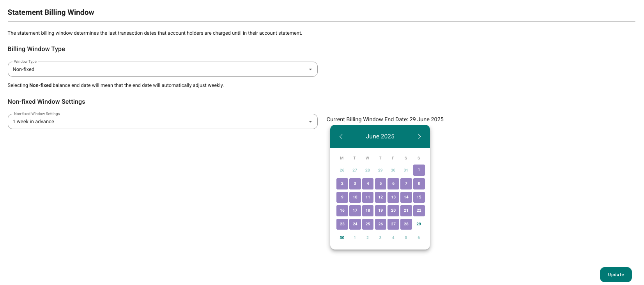644x285 pixels.
Task: Select June 22 on the calendar
Action: pyautogui.click(x=419, y=211)
